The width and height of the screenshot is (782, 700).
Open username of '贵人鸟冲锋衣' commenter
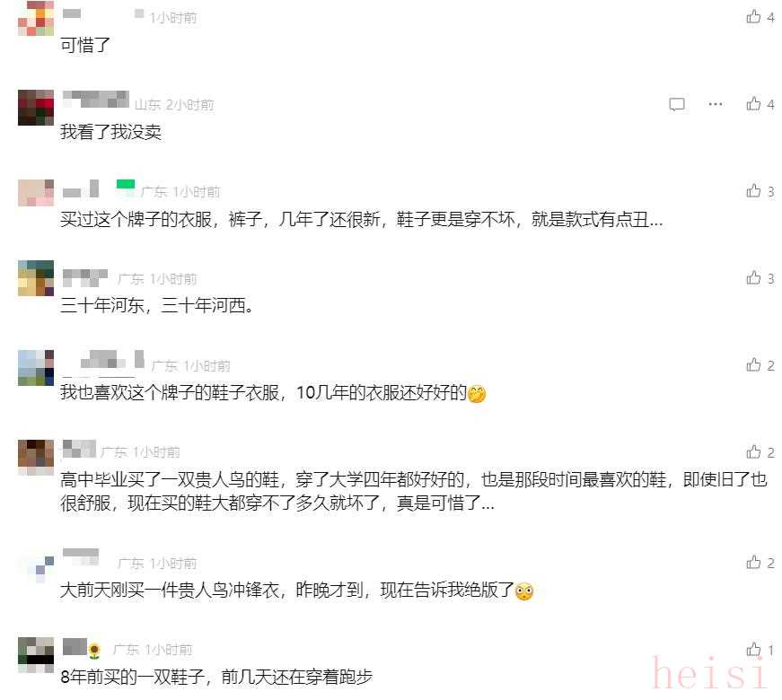pos(81,556)
